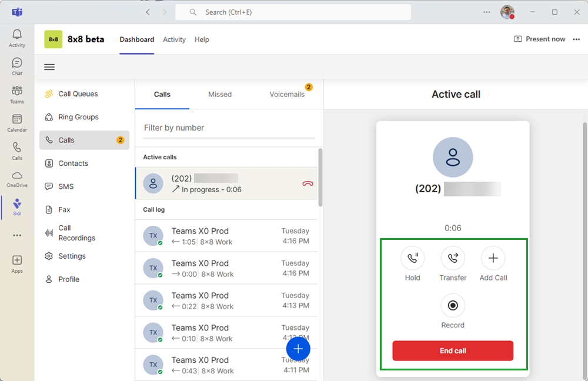Click the call list vertical scrollbar

click(320, 176)
